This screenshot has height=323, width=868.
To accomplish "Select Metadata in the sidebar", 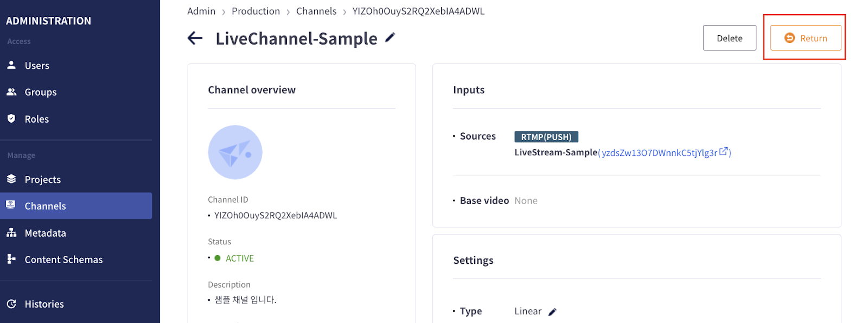I will tap(45, 233).
